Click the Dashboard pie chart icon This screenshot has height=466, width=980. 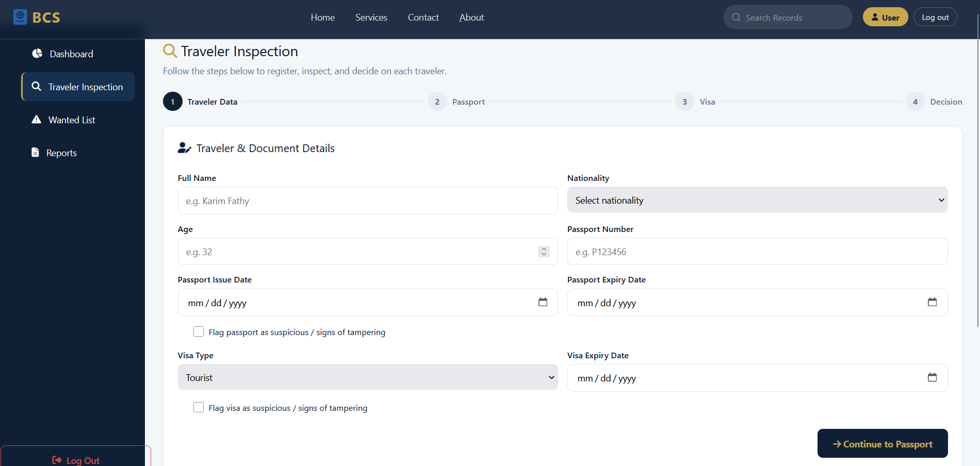coord(37,54)
